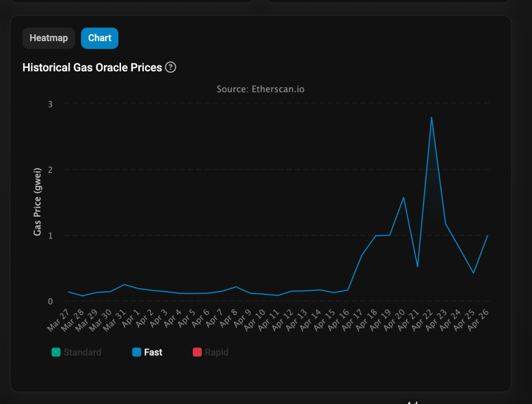The image size is (532, 404).
Task: Click the Apr 20 data point on chart
Action: (404, 197)
